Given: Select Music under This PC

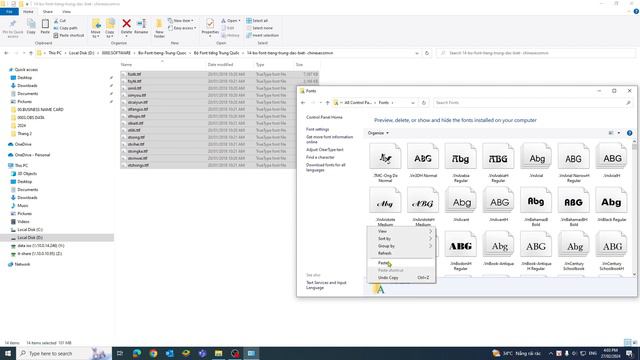Looking at the screenshot, I should point(22,205).
